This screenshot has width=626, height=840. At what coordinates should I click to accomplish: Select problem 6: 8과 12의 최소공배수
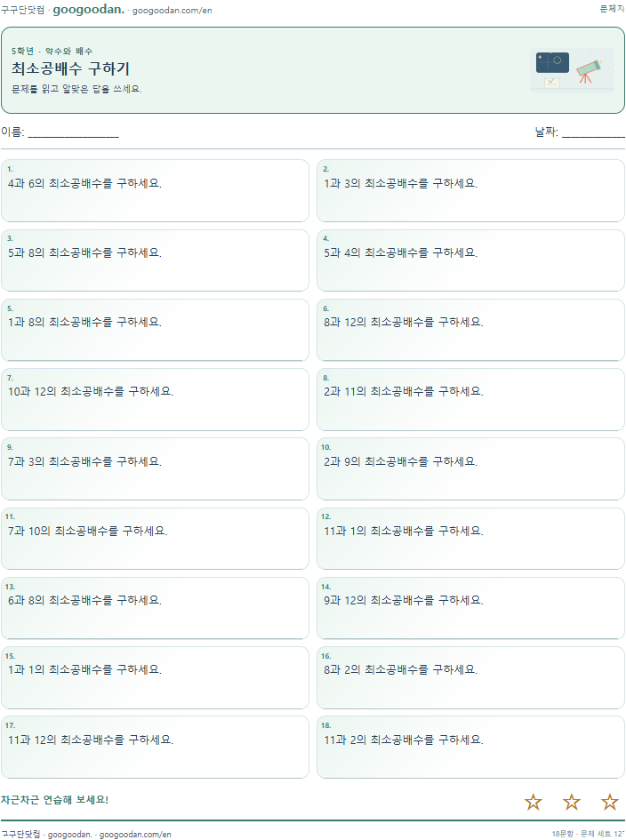coord(470,330)
